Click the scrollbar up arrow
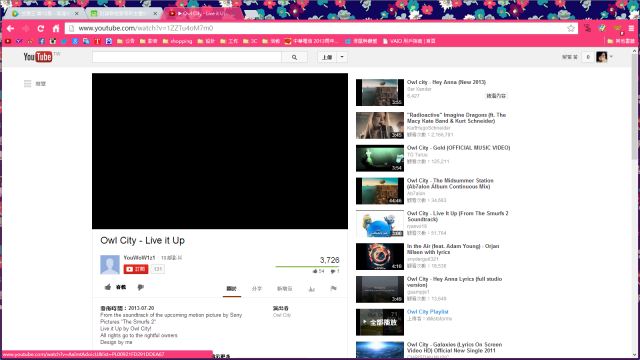This screenshot has height=360, width=640. [634, 51]
